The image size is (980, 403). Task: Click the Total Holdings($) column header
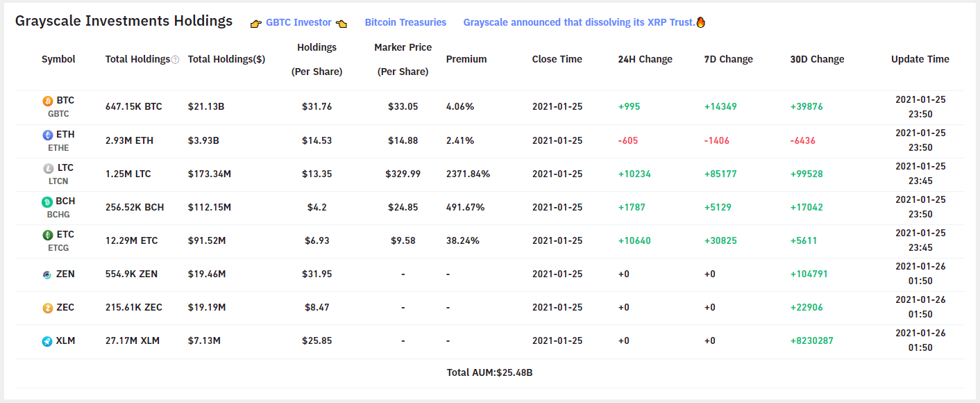[226, 59]
